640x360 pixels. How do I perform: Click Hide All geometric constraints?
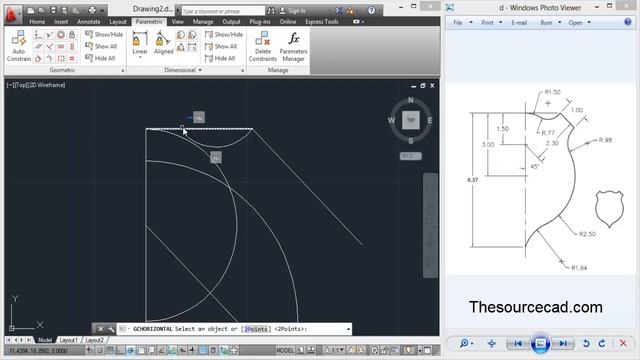click(100, 58)
